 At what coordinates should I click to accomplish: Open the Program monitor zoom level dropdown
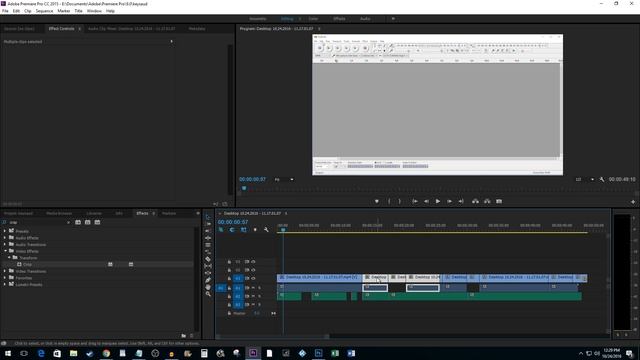(x=284, y=180)
